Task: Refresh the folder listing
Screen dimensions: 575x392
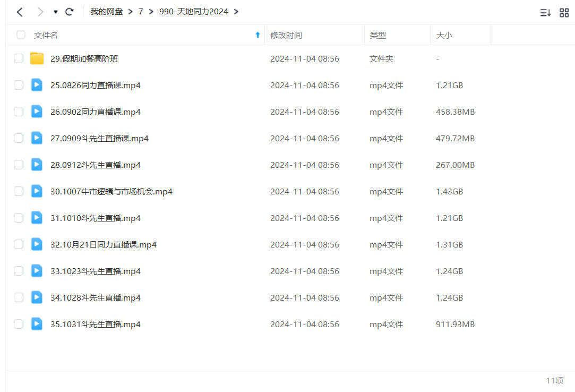Action: 70,12
